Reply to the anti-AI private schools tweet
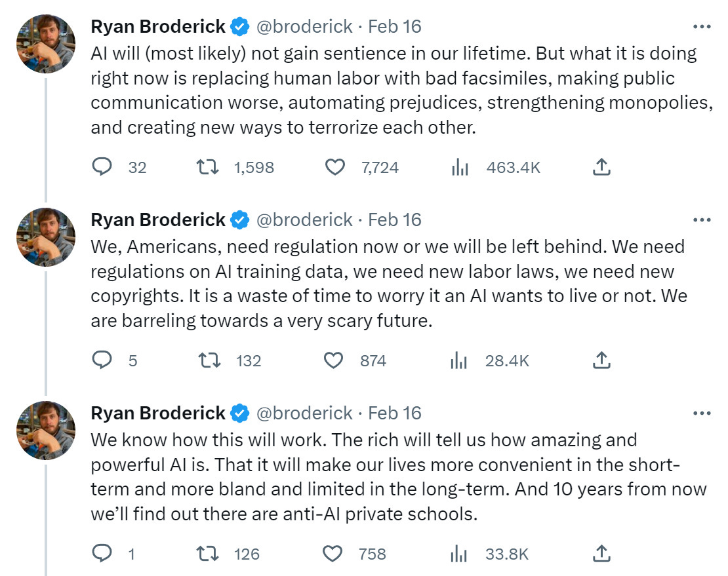 (x=102, y=554)
